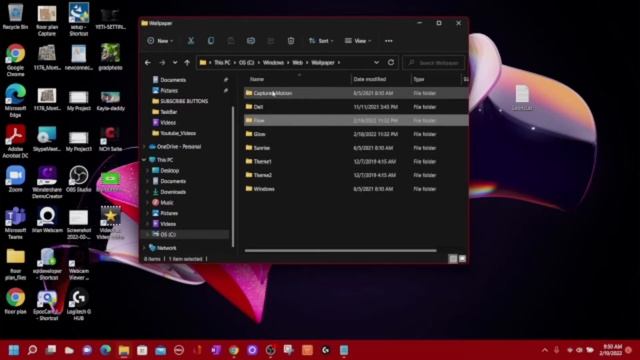Select the Dell folder row
640x360 pixels.
[356, 107]
